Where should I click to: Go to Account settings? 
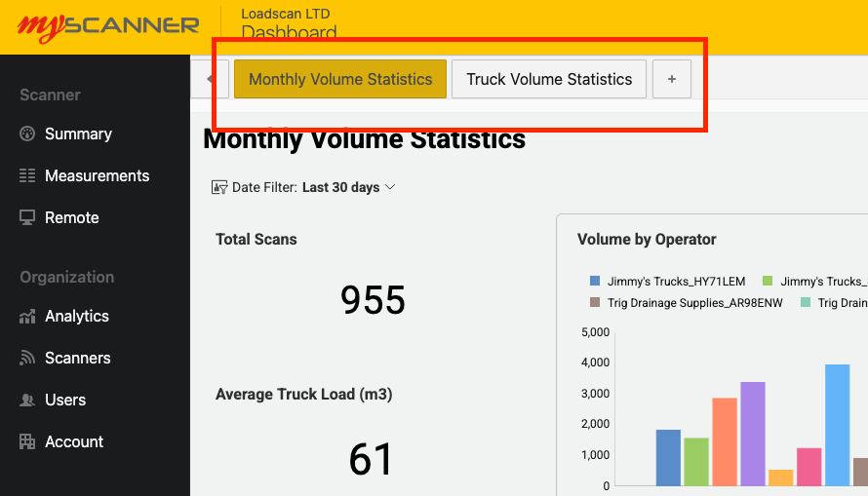pos(74,441)
